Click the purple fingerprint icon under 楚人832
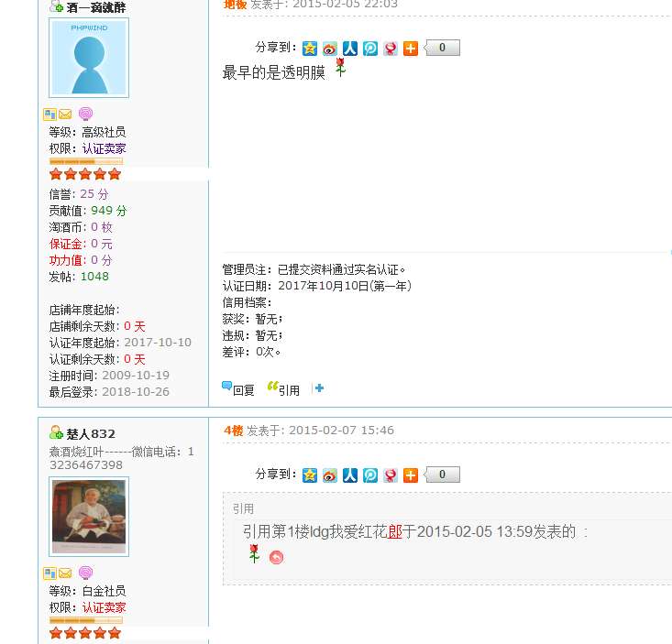Viewport: 672px width, 644px height. tap(85, 573)
